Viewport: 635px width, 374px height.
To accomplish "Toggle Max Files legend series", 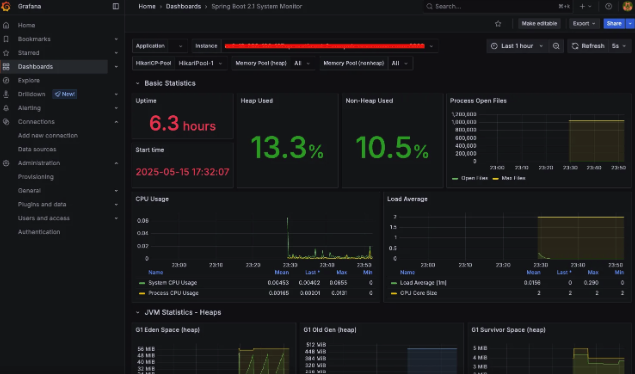I will click(513, 178).
